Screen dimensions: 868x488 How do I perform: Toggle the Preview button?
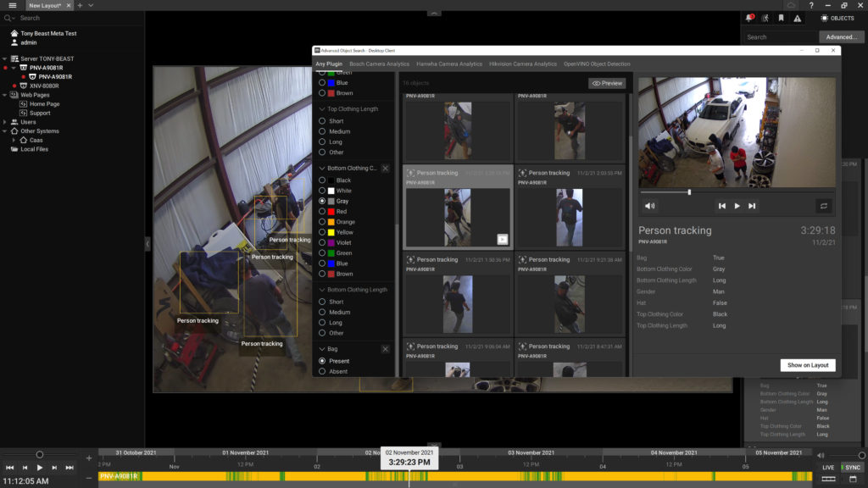[607, 84]
